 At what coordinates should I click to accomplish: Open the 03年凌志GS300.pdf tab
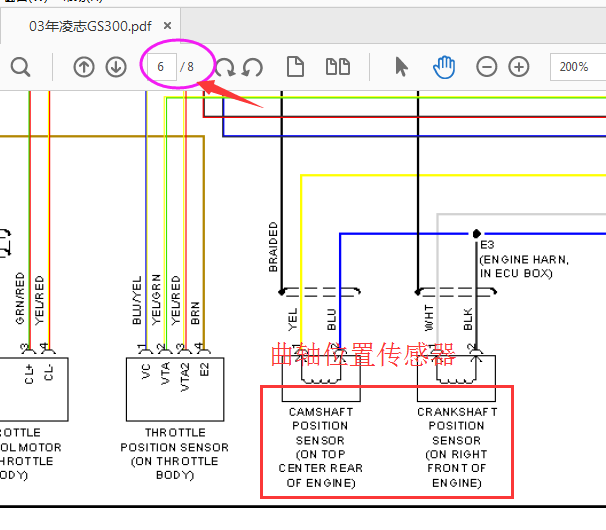(x=90, y=26)
